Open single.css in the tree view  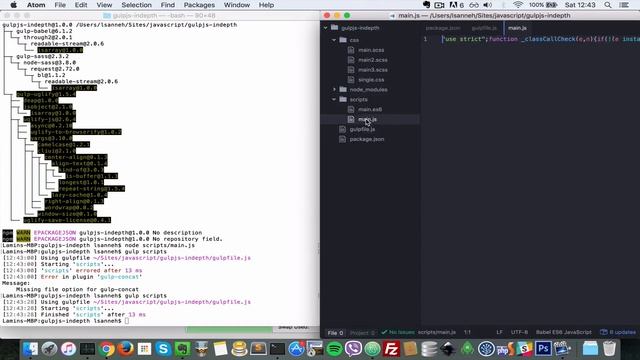371,80
